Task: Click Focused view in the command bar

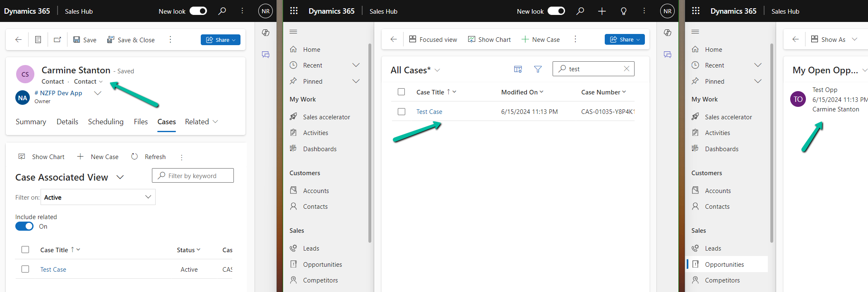Action: point(433,39)
